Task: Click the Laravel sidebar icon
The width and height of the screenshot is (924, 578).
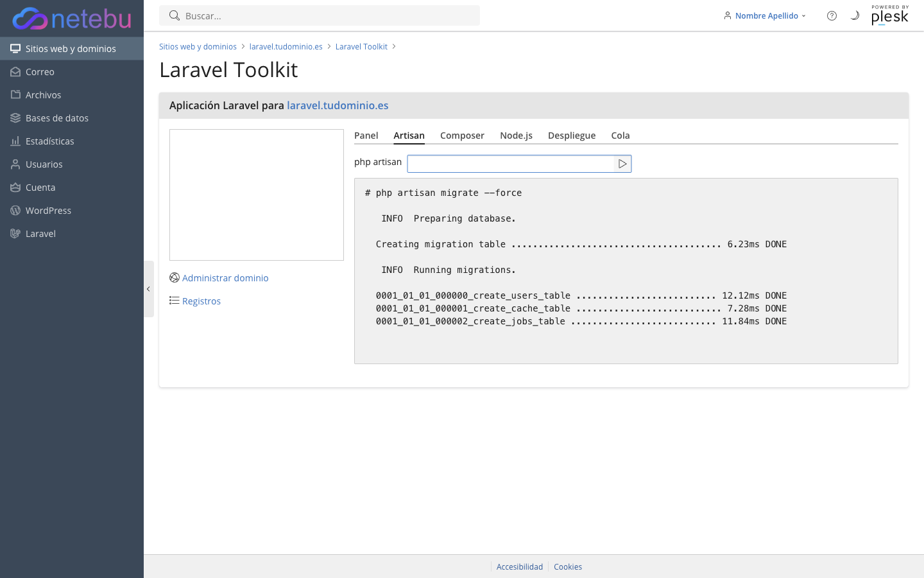Action: point(15,234)
